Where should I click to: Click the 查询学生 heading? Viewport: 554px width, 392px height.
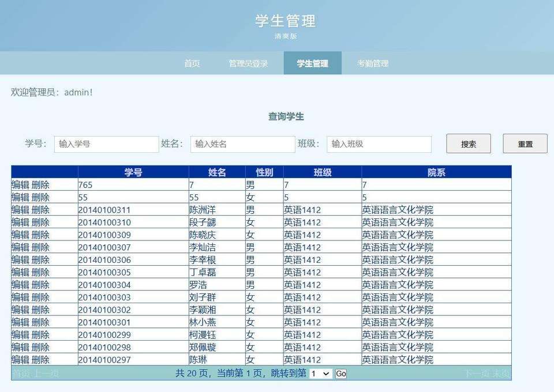tap(286, 116)
